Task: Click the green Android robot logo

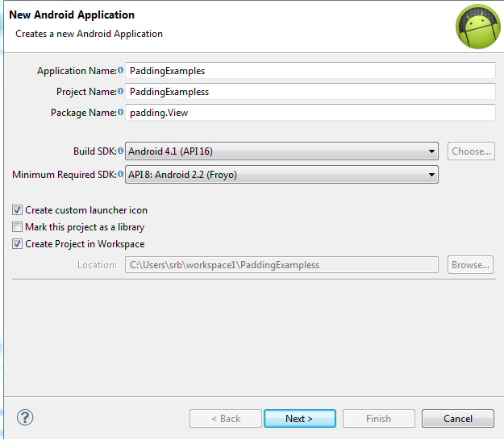Action: 478,27
